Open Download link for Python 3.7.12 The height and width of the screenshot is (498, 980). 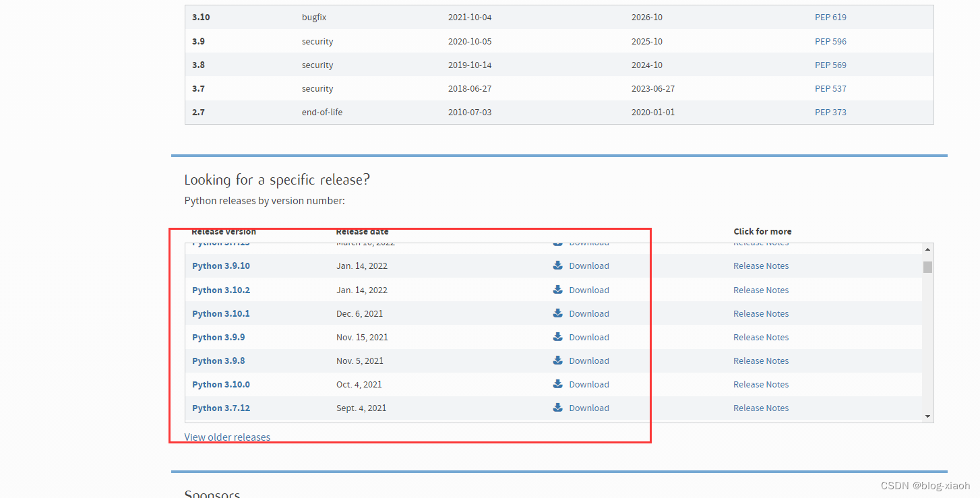coord(589,408)
